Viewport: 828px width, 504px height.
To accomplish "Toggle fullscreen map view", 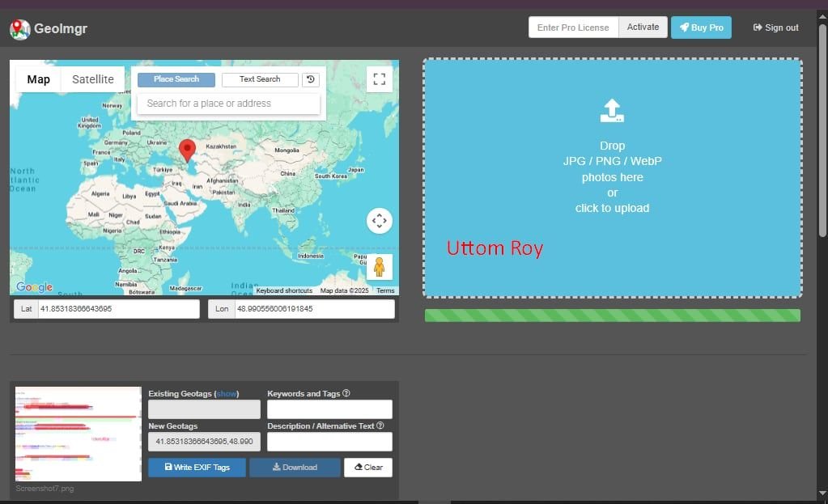I will (x=379, y=79).
